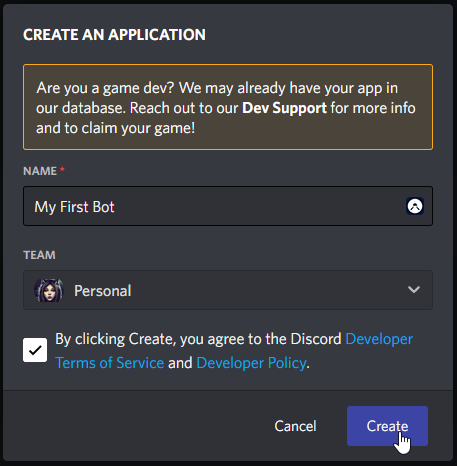Click the 'TEAM' field label

click(39, 255)
